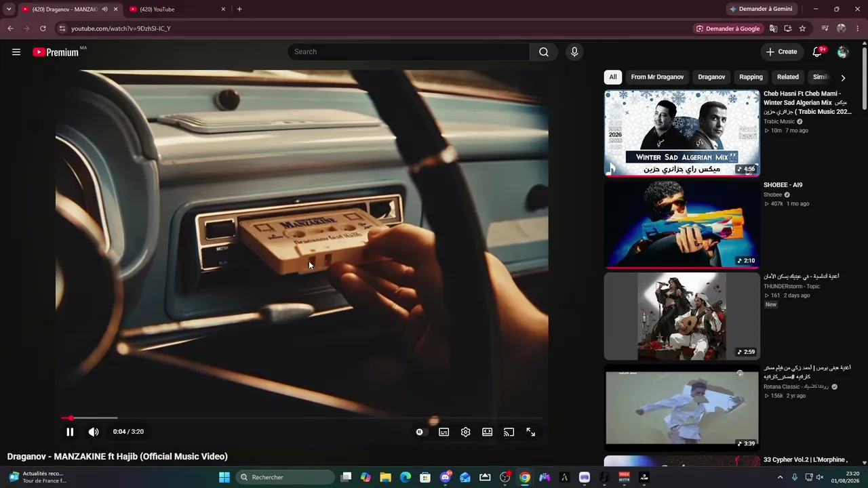Open the THUNDERstorm Topic video thumbnail
Image resolution: width=868 pixels, height=488 pixels.
click(682, 317)
